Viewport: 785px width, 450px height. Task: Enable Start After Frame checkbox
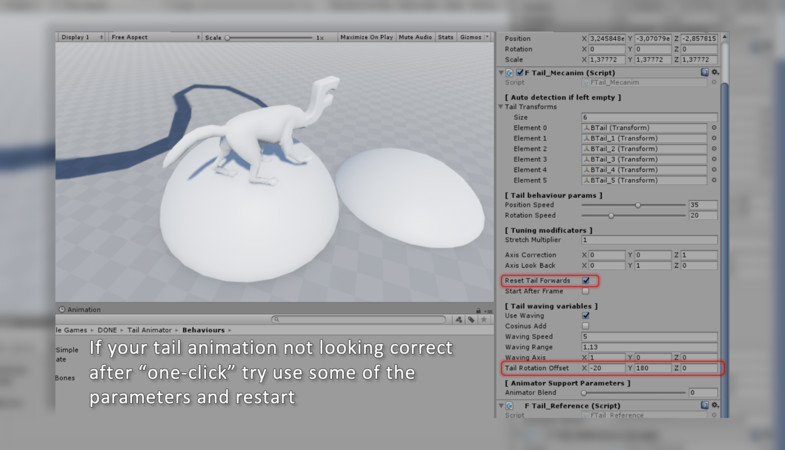(586, 291)
